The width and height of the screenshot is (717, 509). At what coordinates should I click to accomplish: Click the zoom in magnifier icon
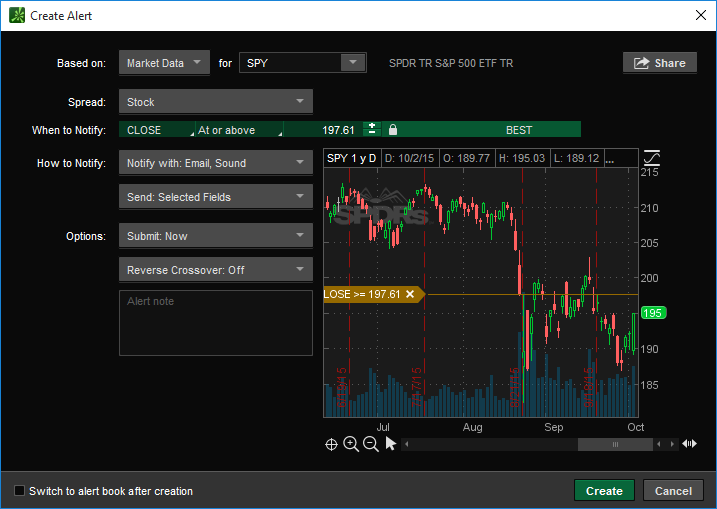point(351,444)
